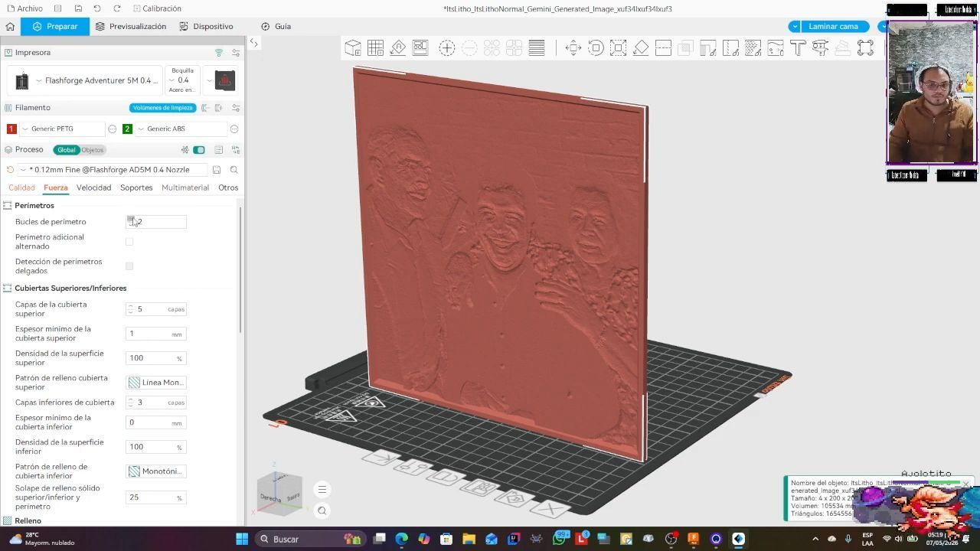
Task: Toggle advanced process settings switch
Action: (199, 150)
